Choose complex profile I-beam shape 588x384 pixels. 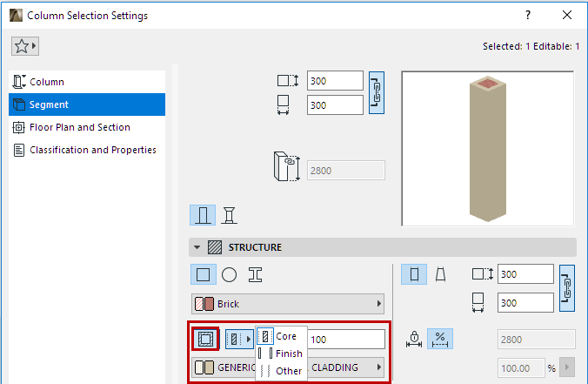coord(255,275)
